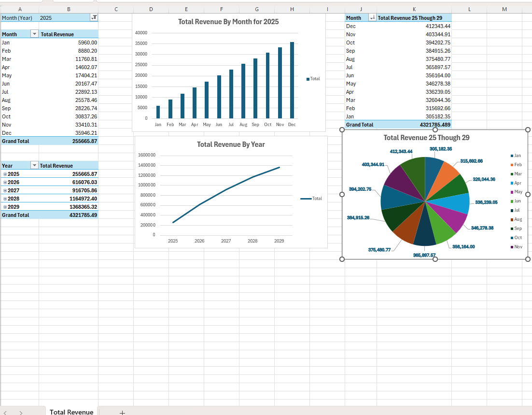Click the Oct legend entry in pie chart
The width and height of the screenshot is (532, 415).
(x=516, y=238)
